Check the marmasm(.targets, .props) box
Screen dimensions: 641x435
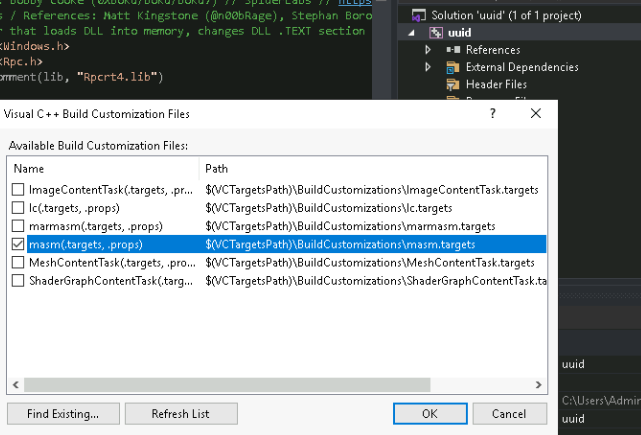tap(18, 226)
